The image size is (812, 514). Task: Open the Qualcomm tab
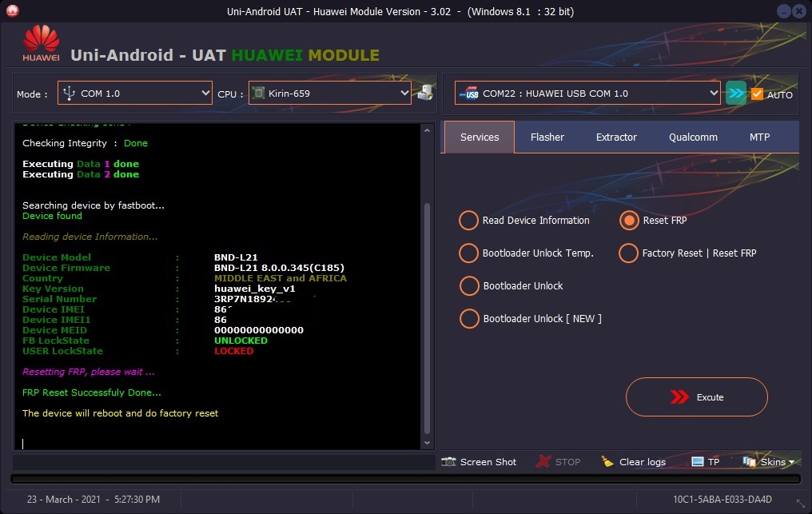click(693, 137)
